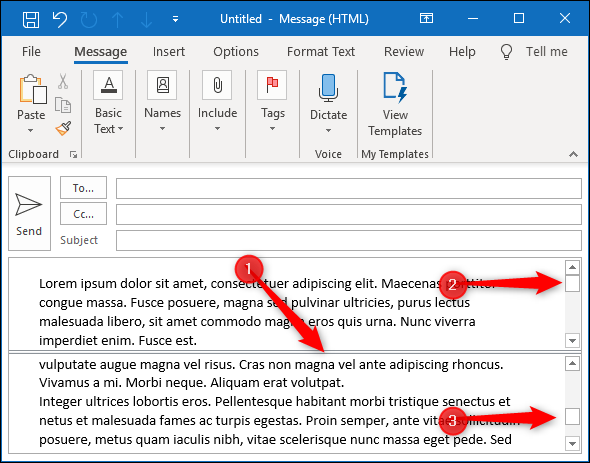Viewport: 590px width, 463px height.
Task: Select the Message tab
Action: [100, 52]
